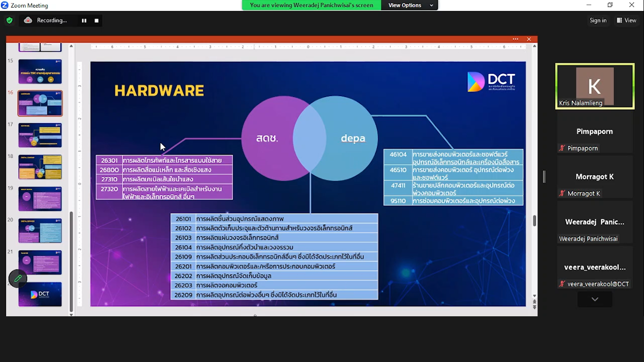The image size is (644, 362).
Task: Click the purple สดช. circle
Action: (267, 138)
